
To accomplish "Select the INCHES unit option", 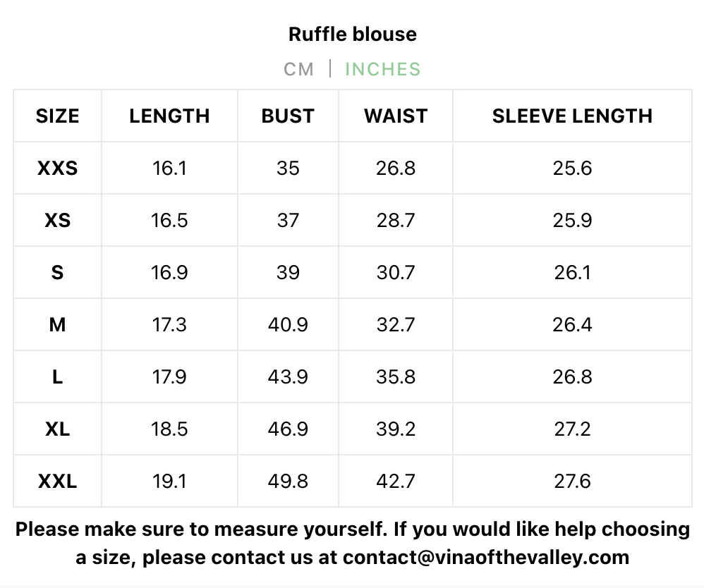I will pyautogui.click(x=383, y=69).
